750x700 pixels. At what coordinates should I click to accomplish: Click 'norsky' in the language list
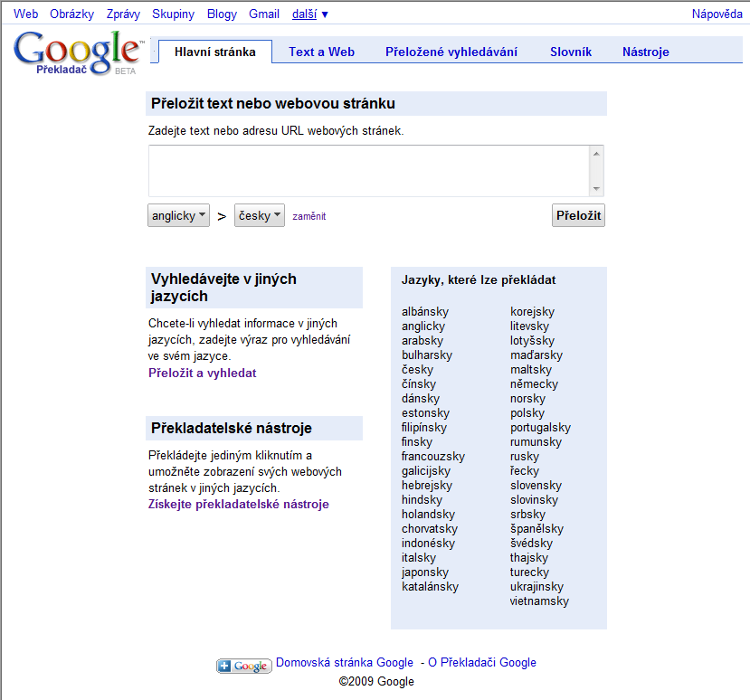527,398
